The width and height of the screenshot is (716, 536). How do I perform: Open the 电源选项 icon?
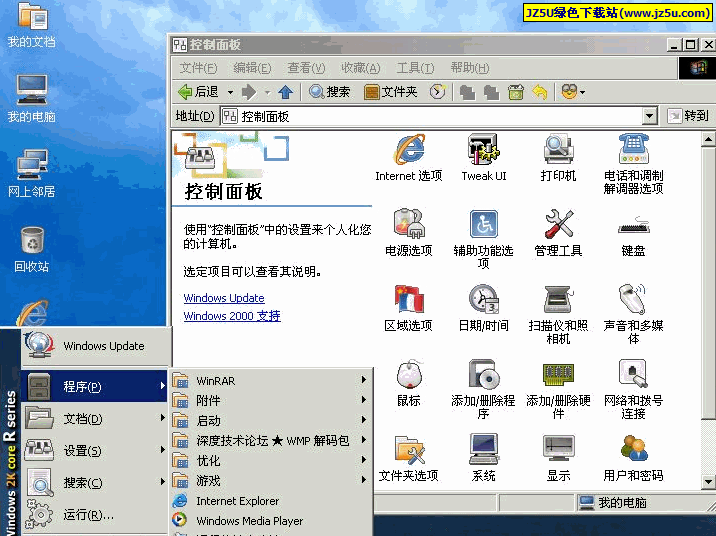pos(409,232)
